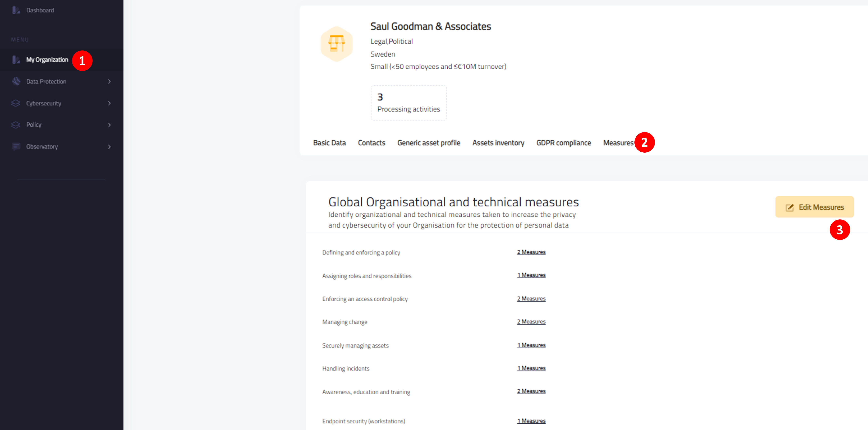Viewport: 868px width, 430px height.
Task: Expand the Observatory submenu chevron
Action: pyautogui.click(x=109, y=147)
